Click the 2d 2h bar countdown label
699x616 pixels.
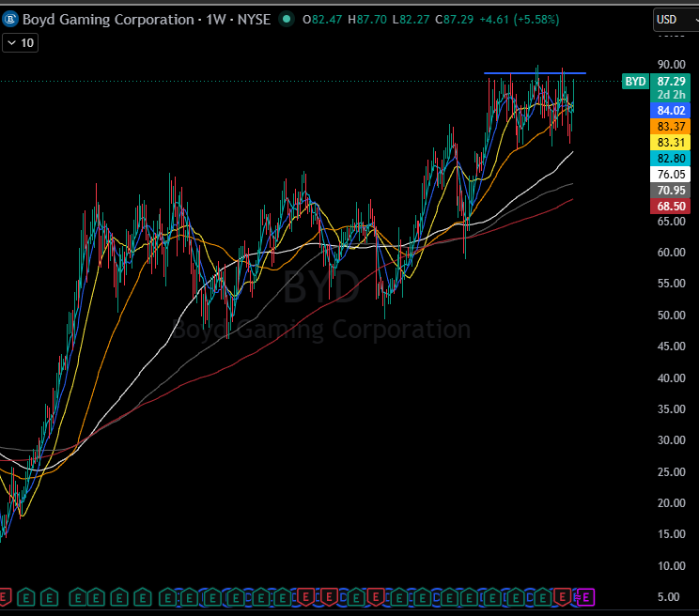671,95
